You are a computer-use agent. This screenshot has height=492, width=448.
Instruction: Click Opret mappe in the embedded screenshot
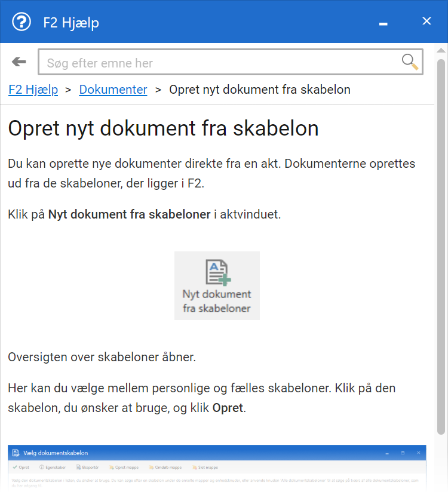(124, 467)
